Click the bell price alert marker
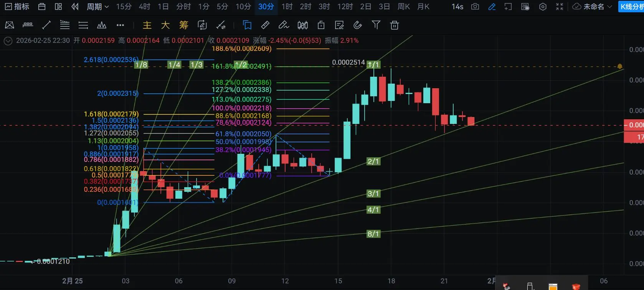 coord(620,66)
